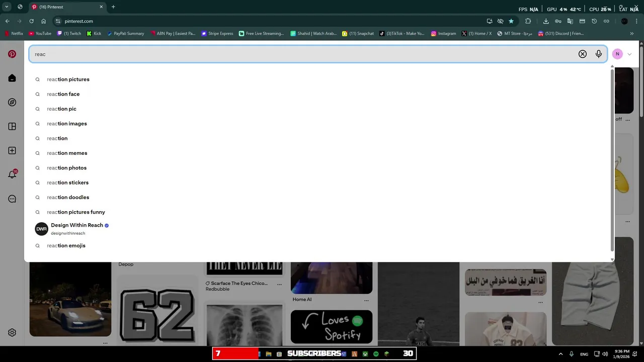The image size is (644, 362).
Task: Create a new pin with the plus icon
Action: [x=12, y=150]
